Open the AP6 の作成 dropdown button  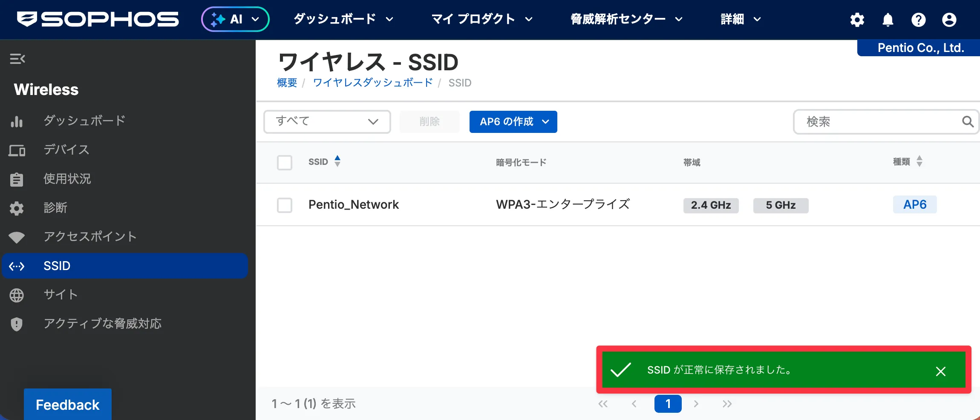point(513,122)
